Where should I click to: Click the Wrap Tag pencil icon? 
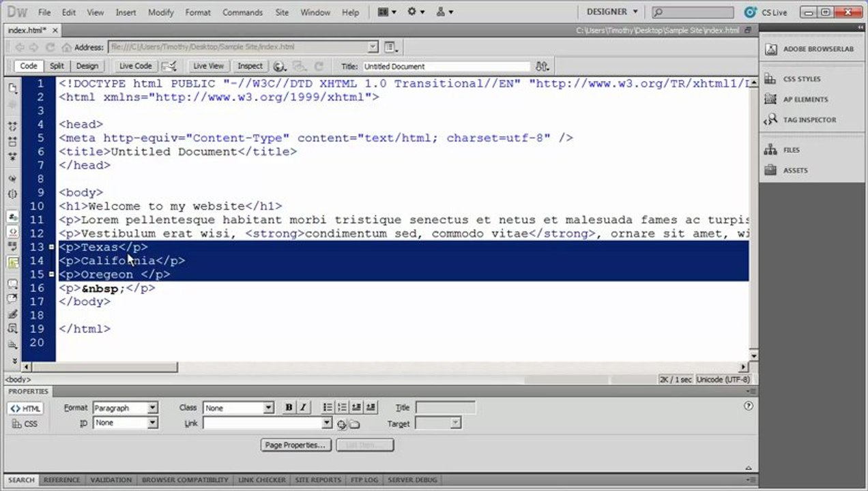(12, 314)
